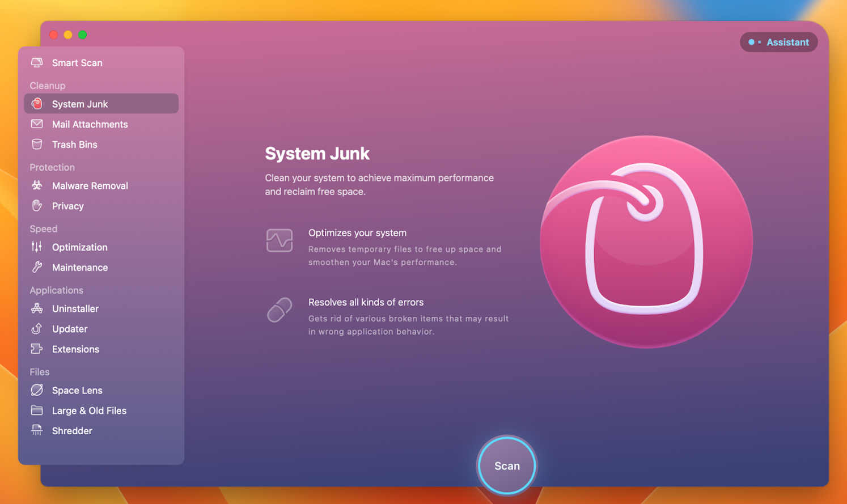Select System Junk in the sidebar
The height and width of the screenshot is (504, 847).
[x=80, y=104]
